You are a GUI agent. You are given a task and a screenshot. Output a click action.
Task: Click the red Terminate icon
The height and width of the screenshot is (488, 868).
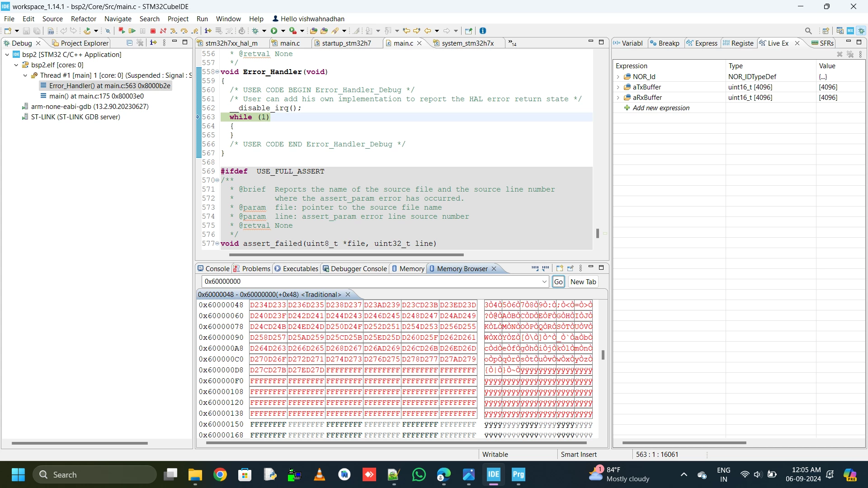point(153,31)
